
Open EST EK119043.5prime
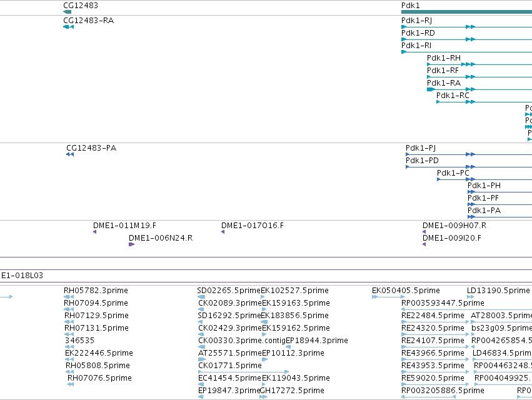click(296, 378)
